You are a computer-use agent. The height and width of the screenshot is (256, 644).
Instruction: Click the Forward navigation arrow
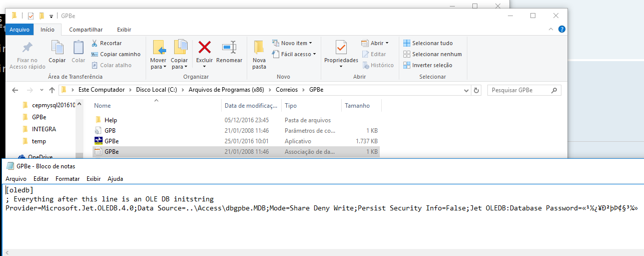click(30, 91)
